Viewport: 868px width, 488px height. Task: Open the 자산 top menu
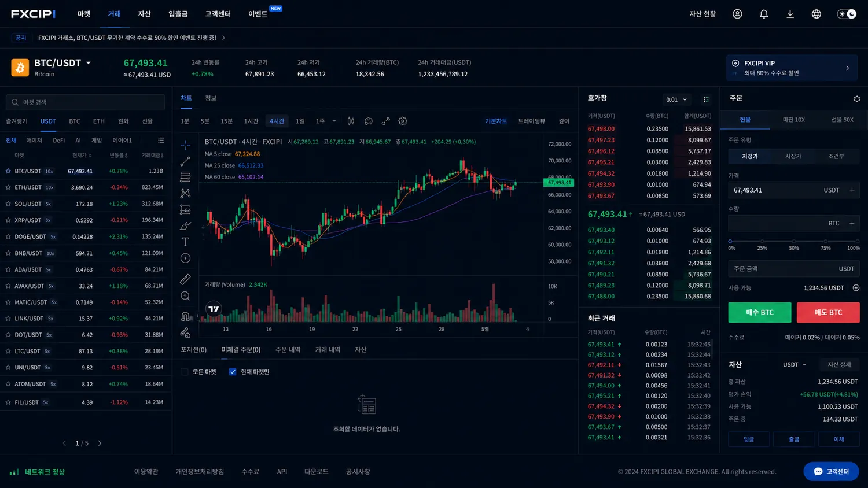click(144, 14)
